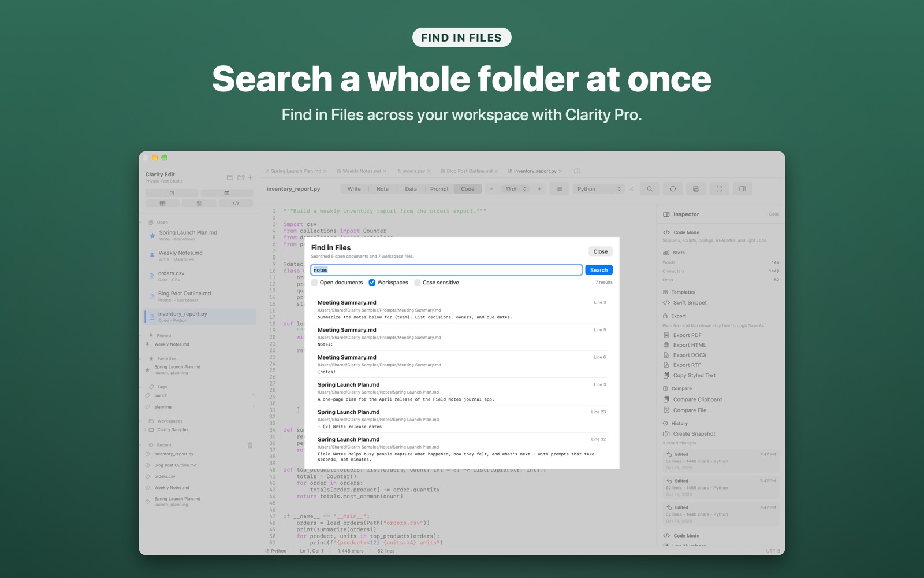Click the split view icon beside tabs
The image size is (924, 578).
click(577, 171)
